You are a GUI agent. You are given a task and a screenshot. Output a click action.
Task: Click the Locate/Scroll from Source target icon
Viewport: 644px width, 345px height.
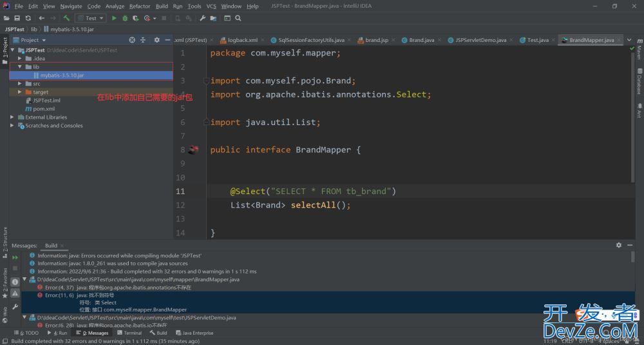click(x=132, y=40)
